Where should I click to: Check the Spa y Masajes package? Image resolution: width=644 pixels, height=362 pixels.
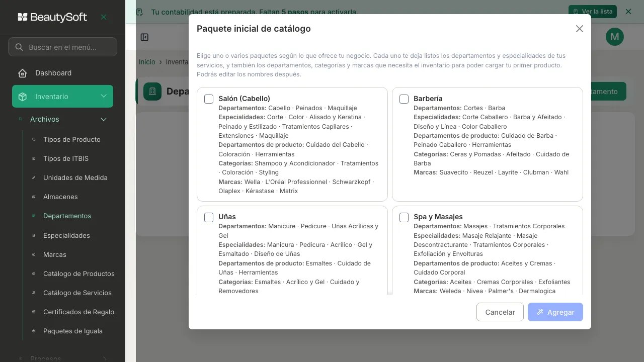pos(404,217)
